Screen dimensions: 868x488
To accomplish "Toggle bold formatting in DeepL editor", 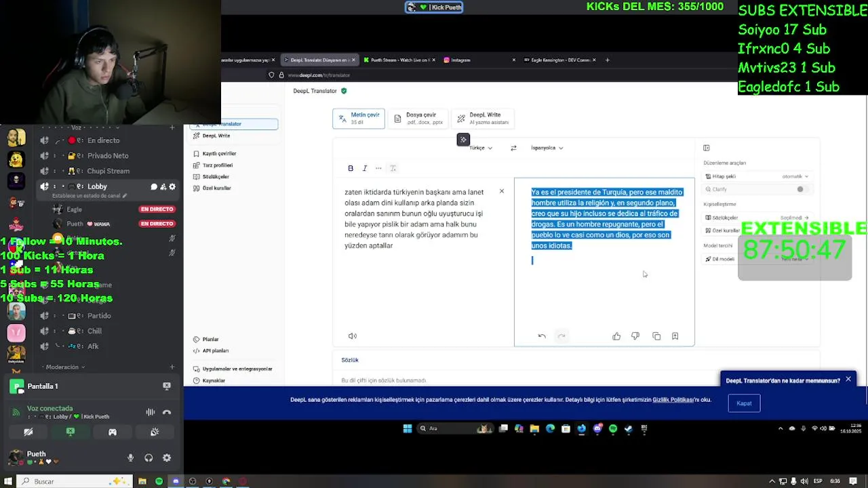I will click(351, 168).
